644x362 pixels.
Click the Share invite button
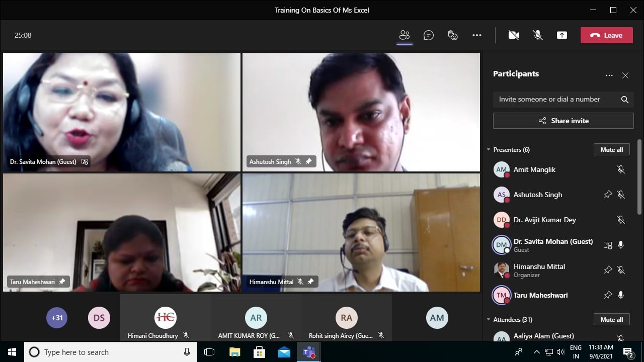[x=563, y=121]
